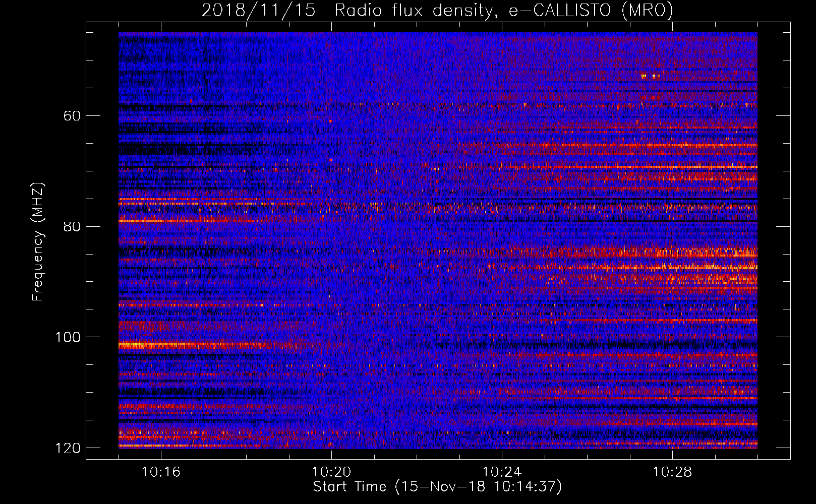816x504 pixels.
Task: Click the 120 frequency tick label
Action: click(x=68, y=448)
